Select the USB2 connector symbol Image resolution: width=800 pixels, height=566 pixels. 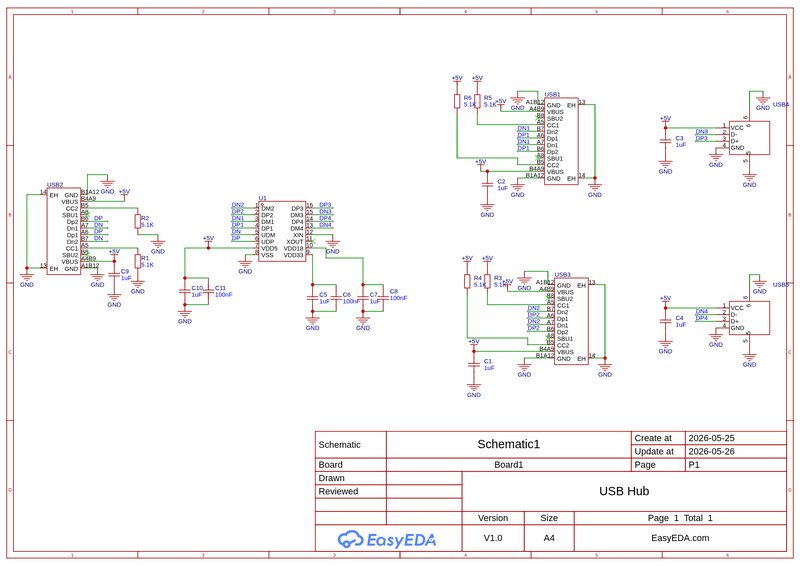(64, 231)
